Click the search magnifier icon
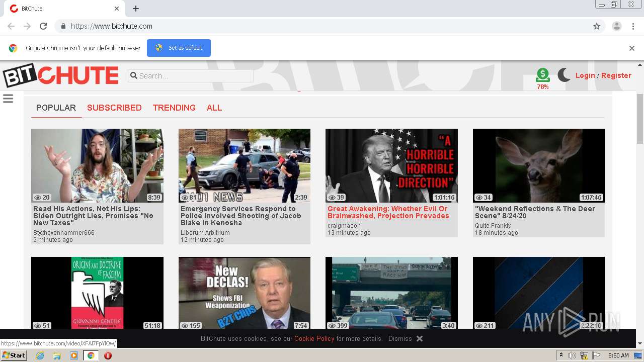This screenshot has height=362, width=644. [134, 76]
